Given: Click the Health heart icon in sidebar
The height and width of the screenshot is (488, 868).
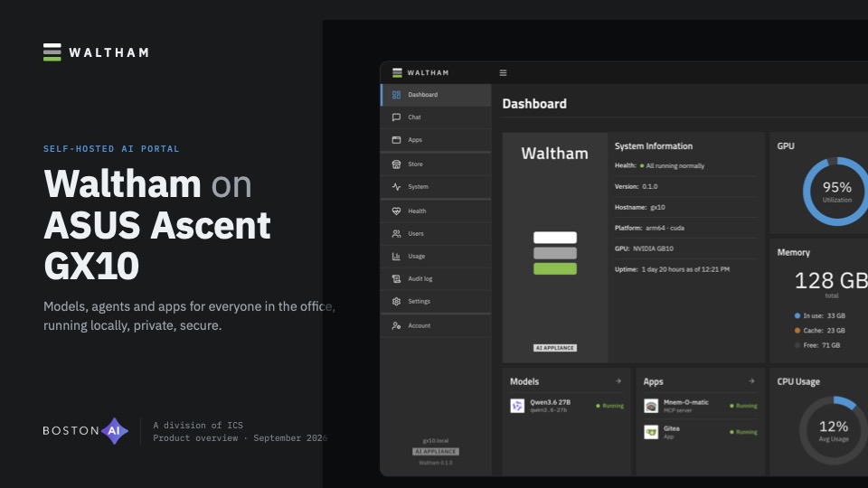Looking at the screenshot, I should [x=396, y=211].
